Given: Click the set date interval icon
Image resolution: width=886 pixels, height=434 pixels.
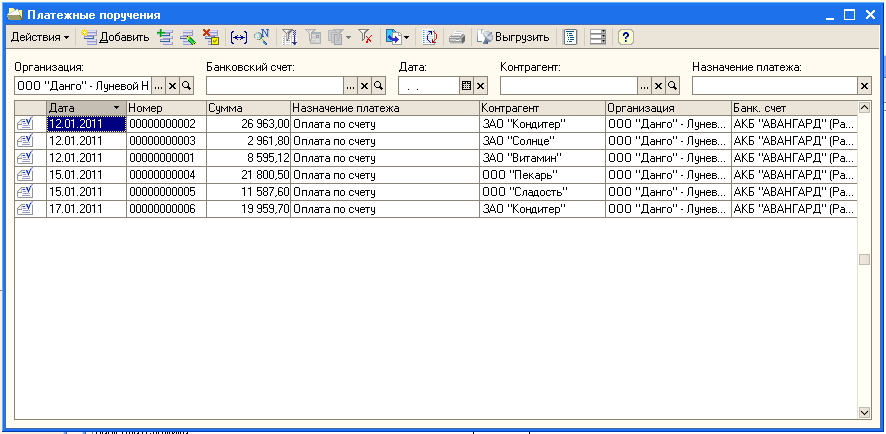Looking at the screenshot, I should coord(239,37).
